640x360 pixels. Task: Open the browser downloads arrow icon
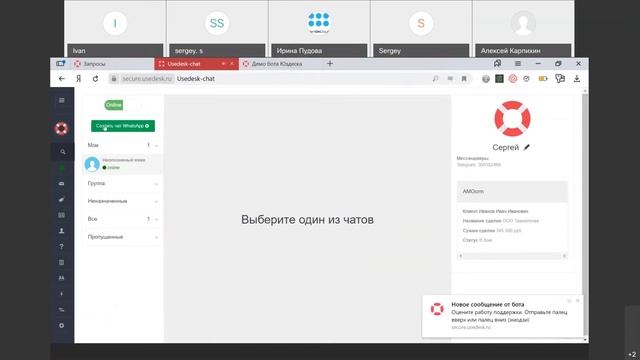[x=577, y=79]
